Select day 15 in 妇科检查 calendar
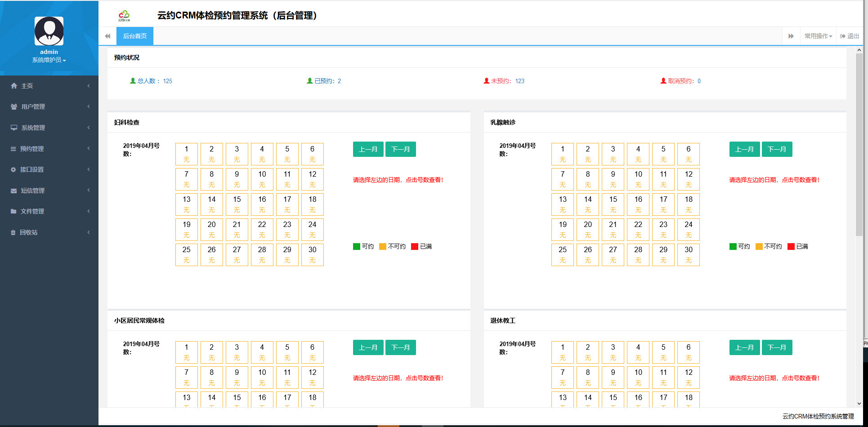 point(237,204)
